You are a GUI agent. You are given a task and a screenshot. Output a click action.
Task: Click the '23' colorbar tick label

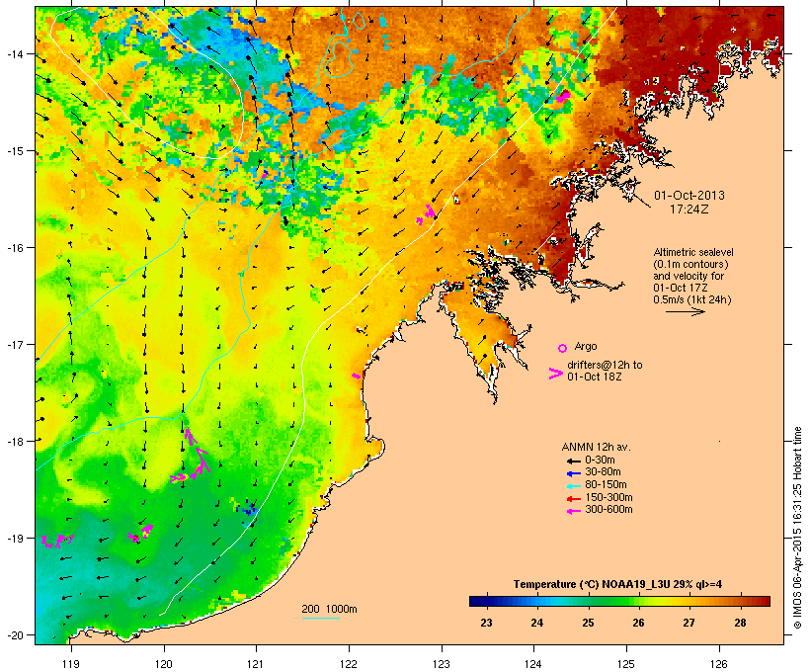click(x=486, y=623)
